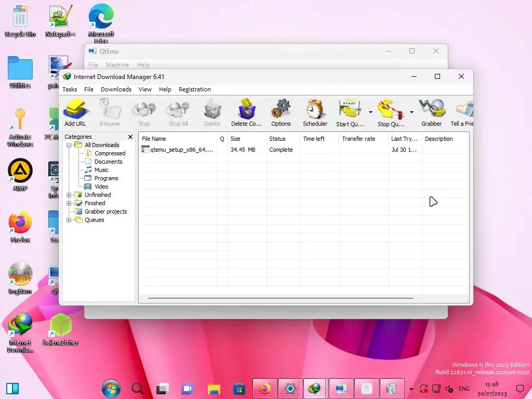
Task: Select the AIMP desktop shortcut
Action: pyautogui.click(x=20, y=175)
